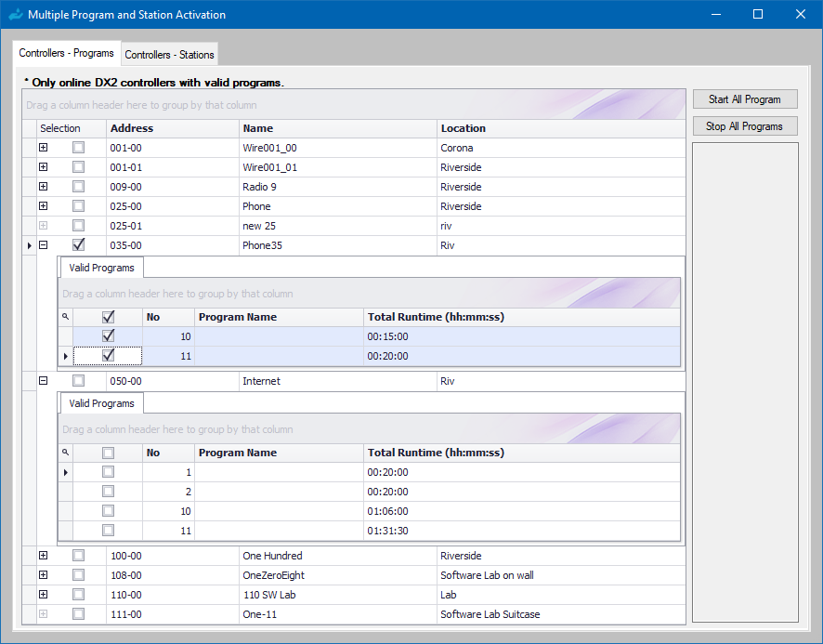Check the box for Wire001_01 controller
Screen dimensions: 823x644
(78, 167)
